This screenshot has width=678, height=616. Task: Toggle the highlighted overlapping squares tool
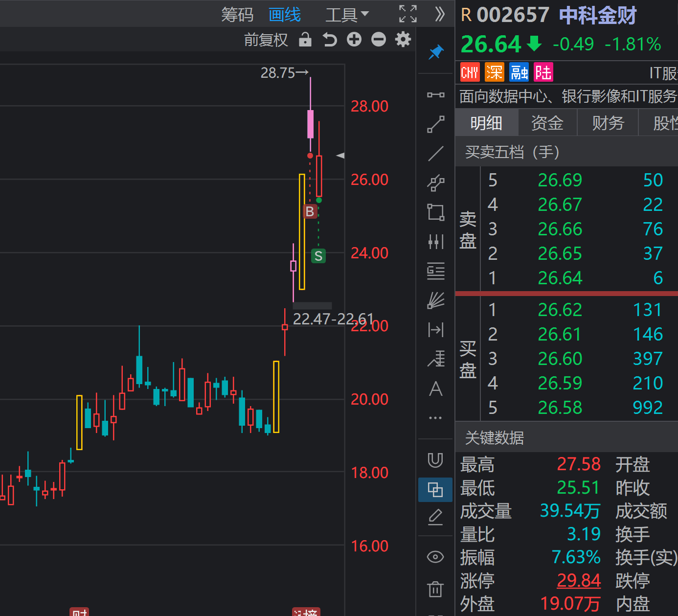pos(435,489)
